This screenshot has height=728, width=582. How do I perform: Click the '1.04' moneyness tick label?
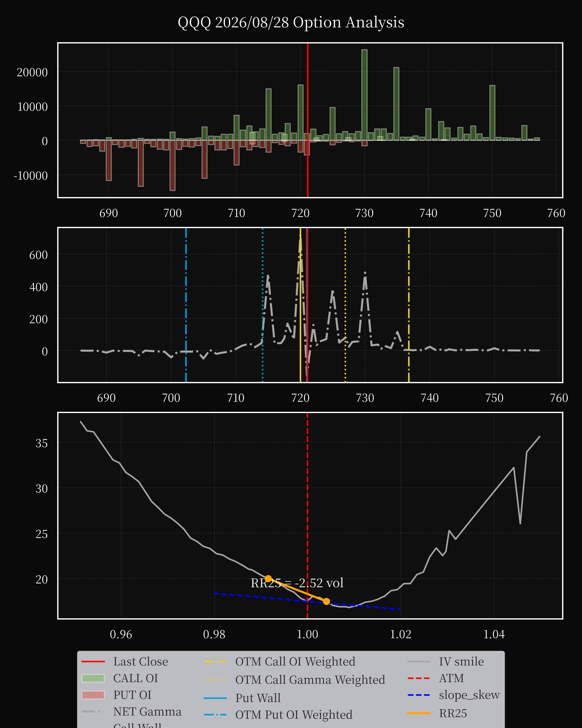coord(494,635)
